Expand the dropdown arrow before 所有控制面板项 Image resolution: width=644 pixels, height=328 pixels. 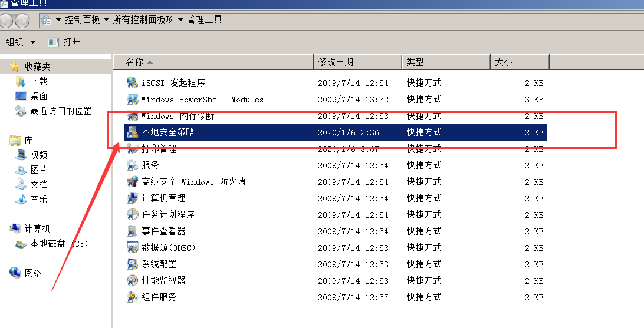106,19
